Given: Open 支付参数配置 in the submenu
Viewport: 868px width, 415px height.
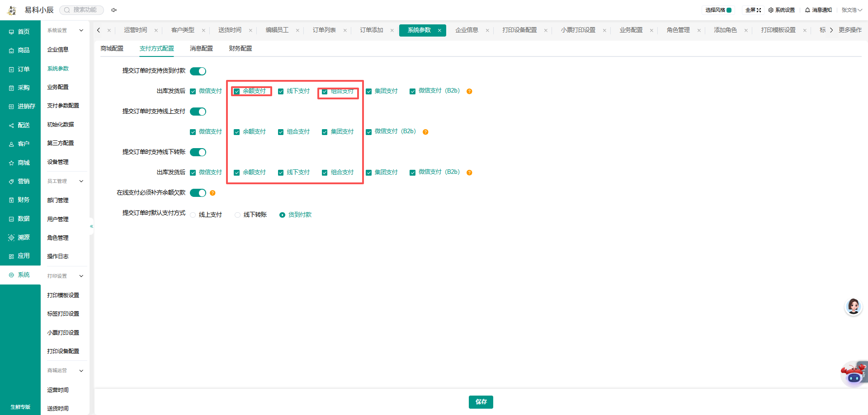Looking at the screenshot, I should pos(63,106).
